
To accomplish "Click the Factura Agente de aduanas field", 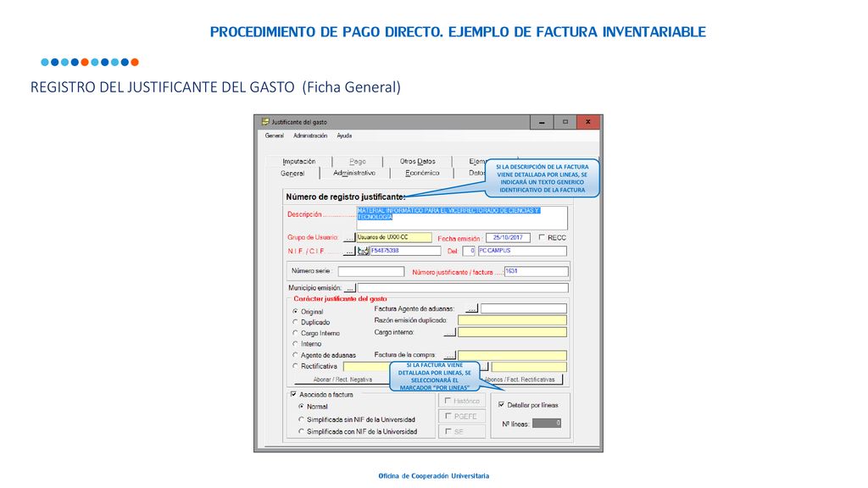I will tap(524, 308).
